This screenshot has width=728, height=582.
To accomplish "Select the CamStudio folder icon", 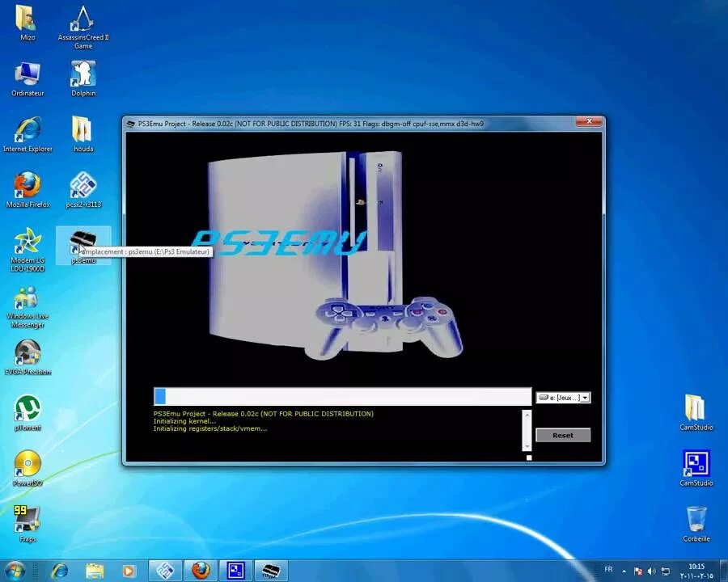I will pos(696,412).
